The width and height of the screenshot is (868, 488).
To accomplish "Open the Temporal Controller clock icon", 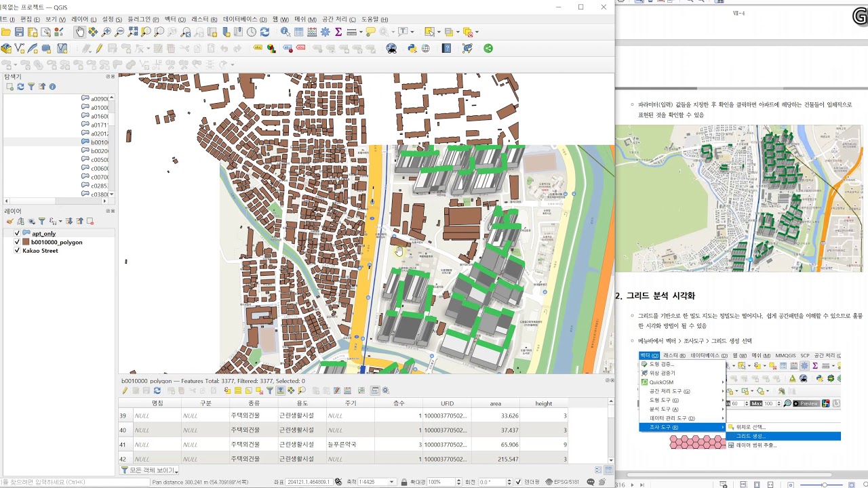I will tap(252, 32).
